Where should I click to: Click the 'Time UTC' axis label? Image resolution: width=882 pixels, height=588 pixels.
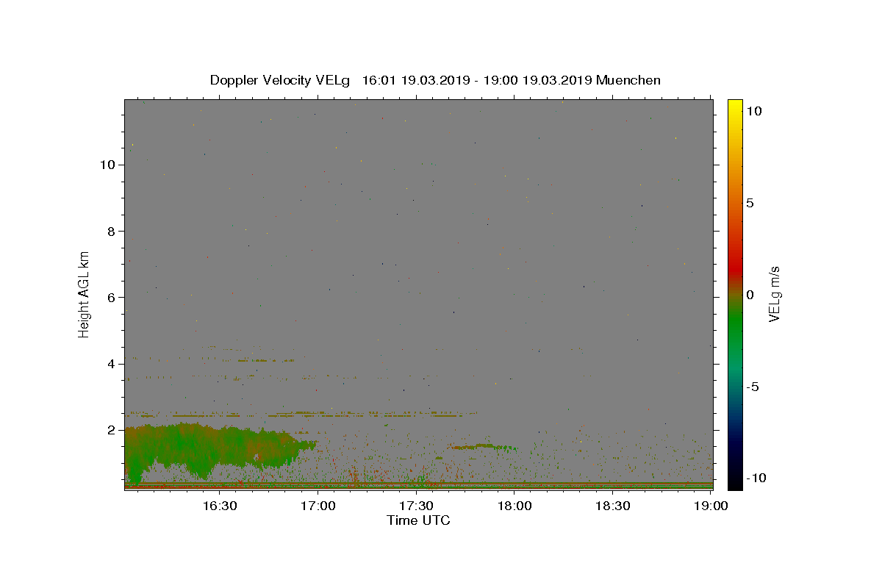(418, 520)
